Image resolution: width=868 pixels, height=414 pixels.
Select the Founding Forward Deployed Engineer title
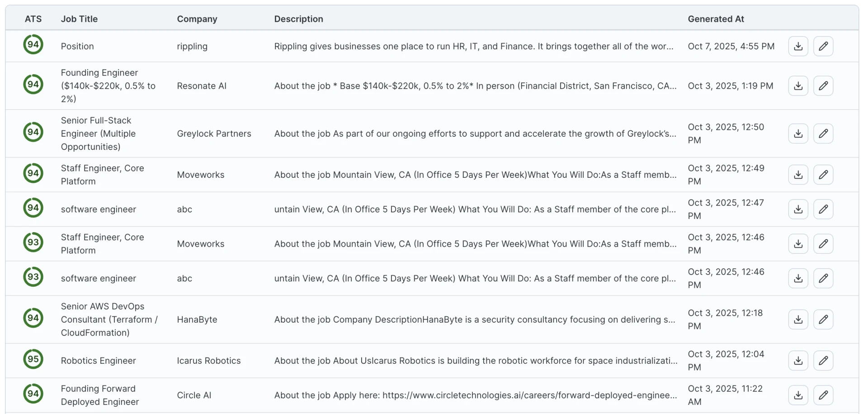pos(100,395)
